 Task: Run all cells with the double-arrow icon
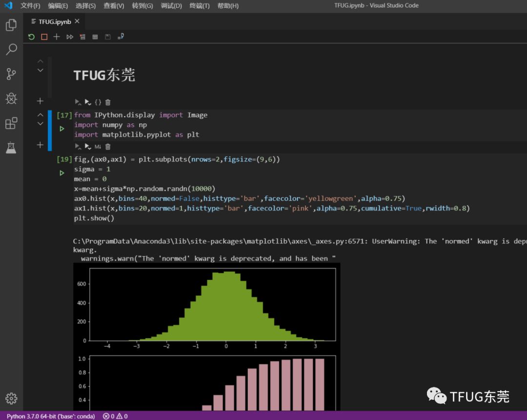tap(70, 37)
